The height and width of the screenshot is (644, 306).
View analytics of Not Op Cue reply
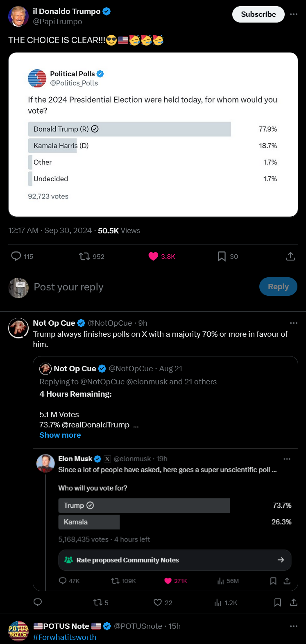click(x=218, y=603)
